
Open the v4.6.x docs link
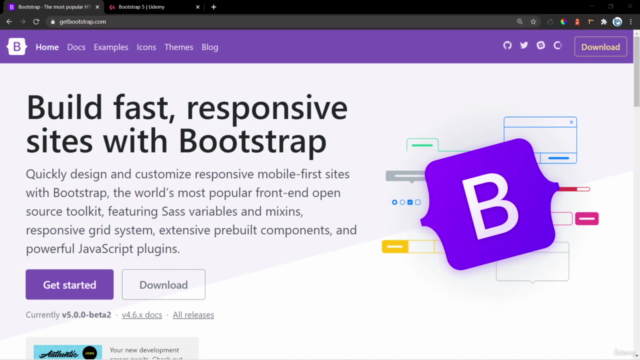tap(142, 315)
